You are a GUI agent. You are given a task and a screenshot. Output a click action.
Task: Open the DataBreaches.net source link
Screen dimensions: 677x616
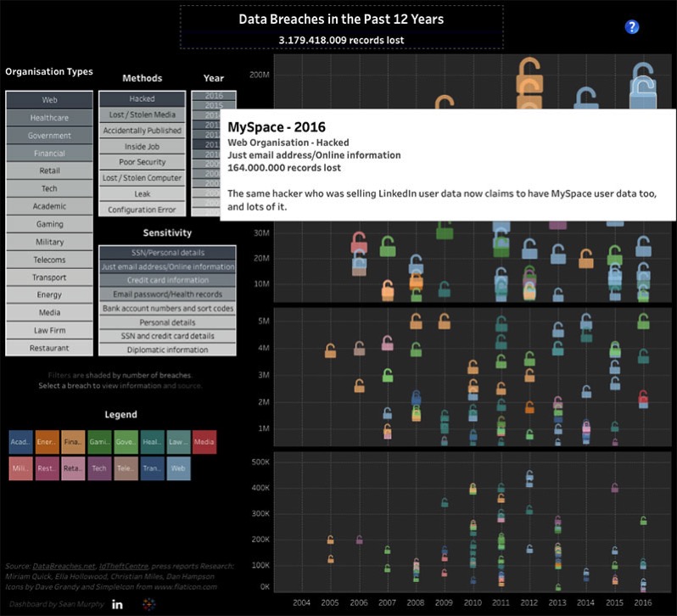click(x=64, y=566)
